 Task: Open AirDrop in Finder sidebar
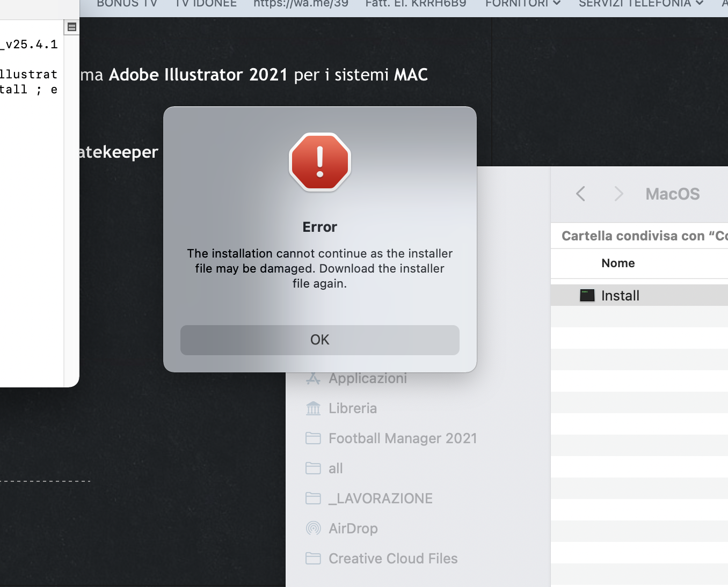click(342, 529)
